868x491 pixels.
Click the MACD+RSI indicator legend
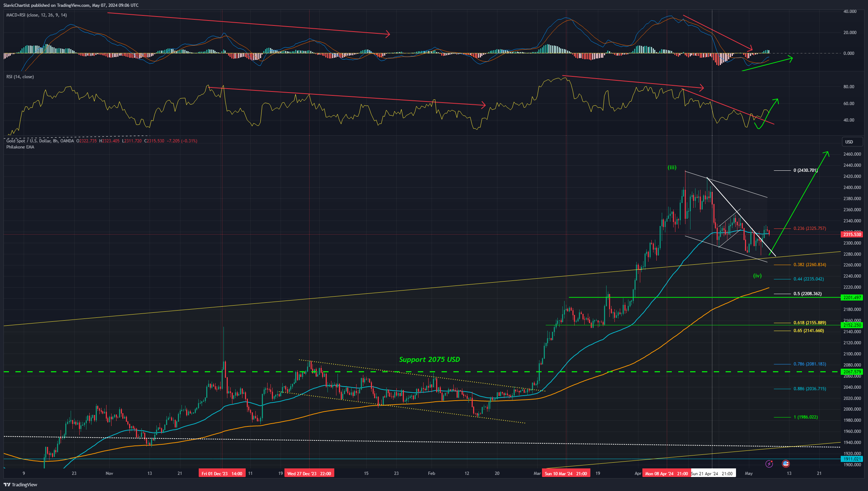pyautogui.click(x=36, y=15)
